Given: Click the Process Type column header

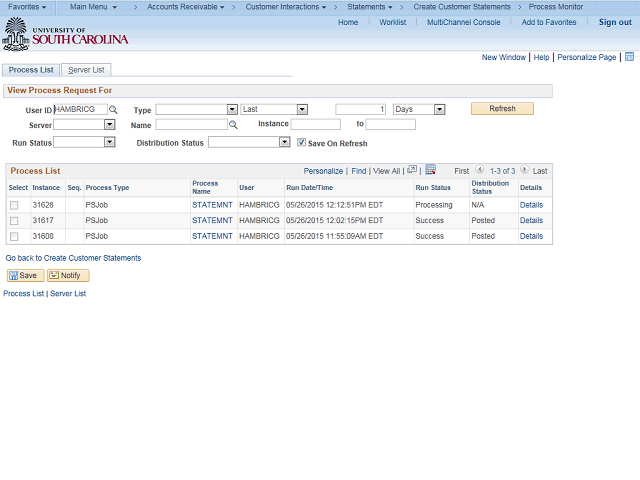Looking at the screenshot, I should pyautogui.click(x=107, y=188).
